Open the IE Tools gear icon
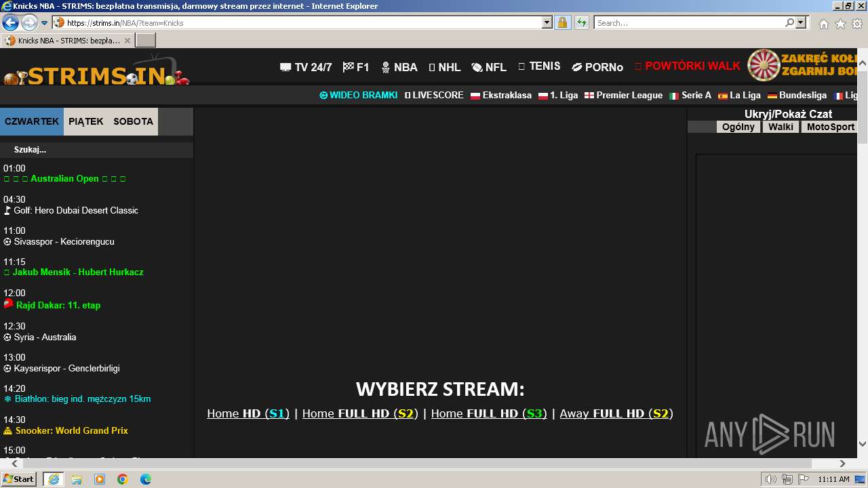Screen dimensions: 868x488 click(x=857, y=24)
